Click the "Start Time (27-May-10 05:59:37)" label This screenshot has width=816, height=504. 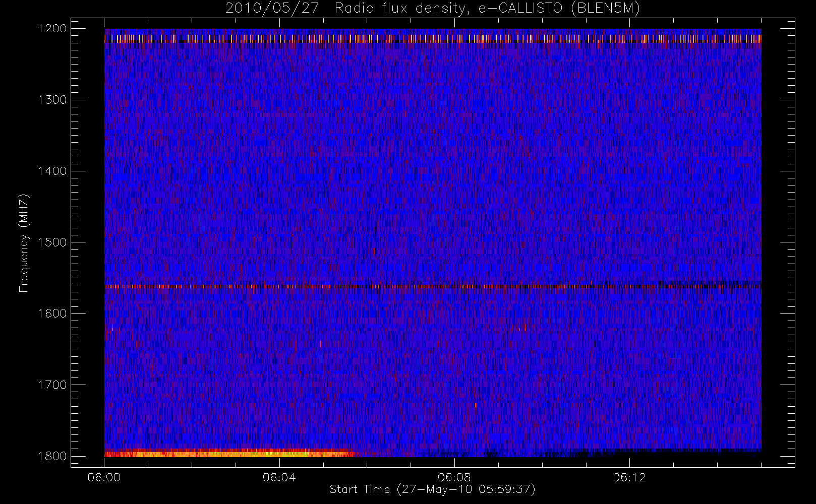432,489
